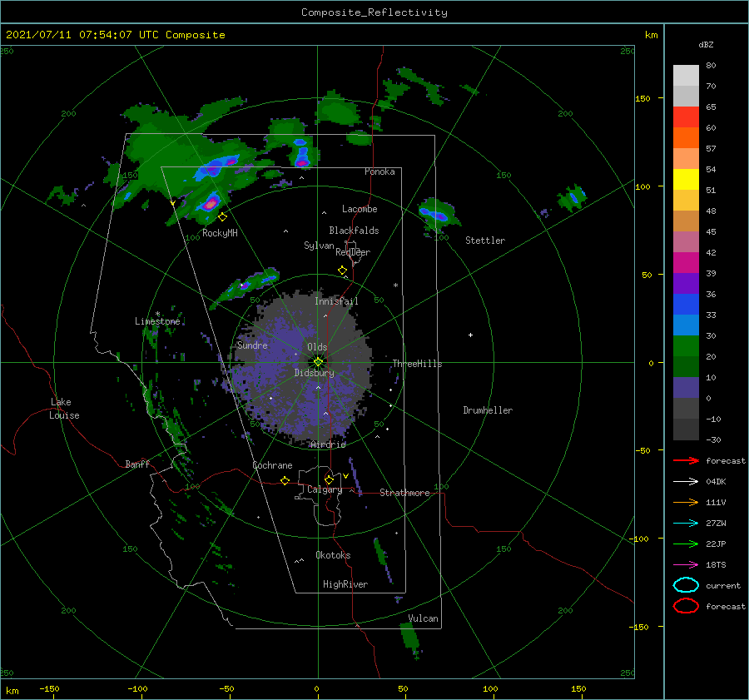749x700 pixels.
Task: Click the asterisk marker above Limestone
Action: [x=157, y=315]
